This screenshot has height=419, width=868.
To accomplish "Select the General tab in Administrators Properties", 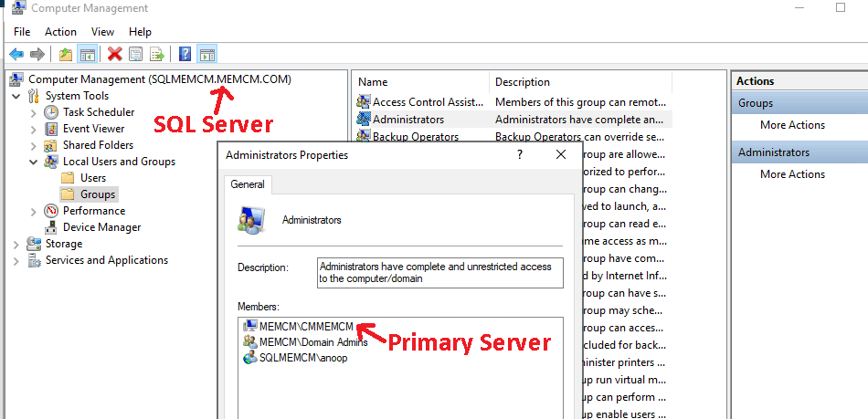I will 248,184.
